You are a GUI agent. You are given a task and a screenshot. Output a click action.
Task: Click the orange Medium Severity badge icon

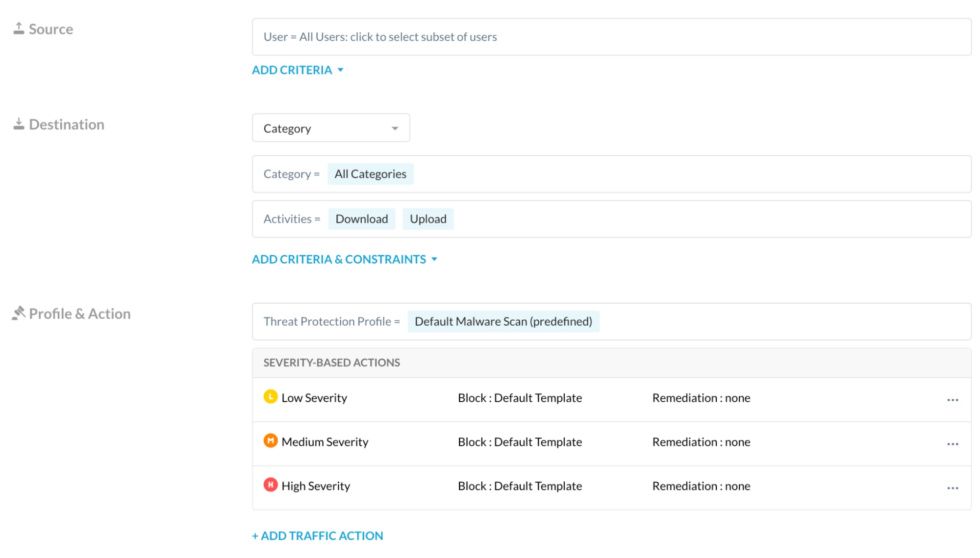point(271,441)
